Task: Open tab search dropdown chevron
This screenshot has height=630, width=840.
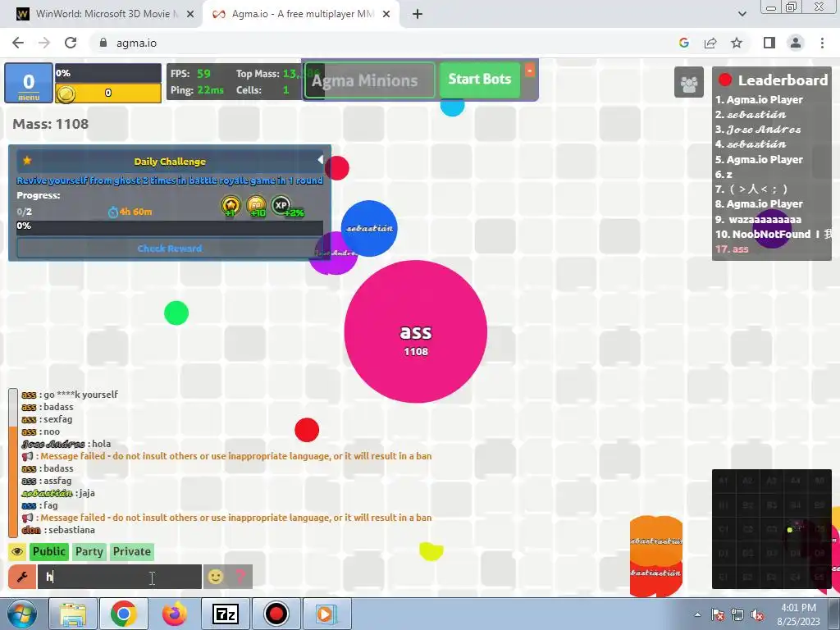Action: click(742, 15)
